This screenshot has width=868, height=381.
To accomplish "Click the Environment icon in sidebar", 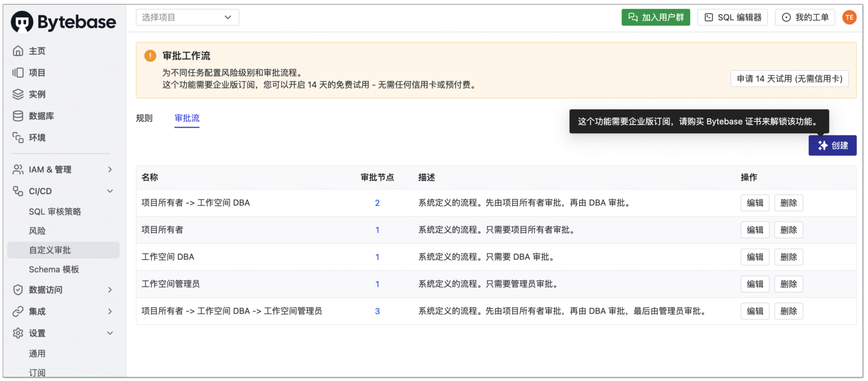I will click(x=18, y=138).
